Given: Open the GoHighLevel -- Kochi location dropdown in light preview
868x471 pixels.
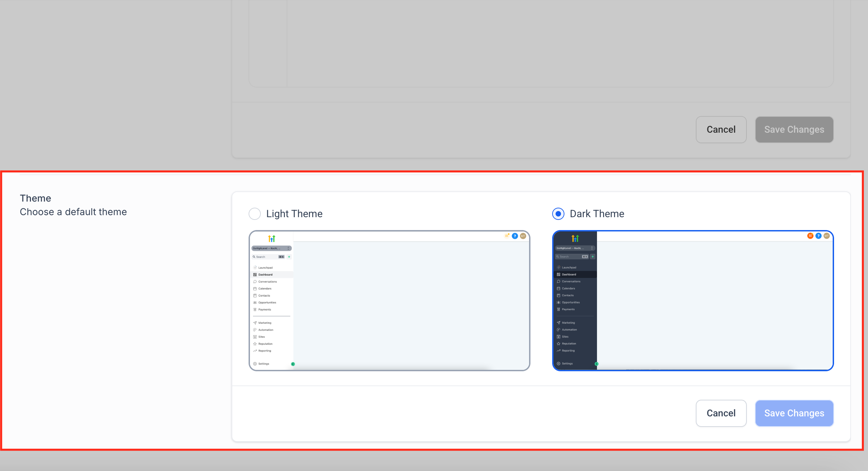Looking at the screenshot, I should click(x=272, y=248).
